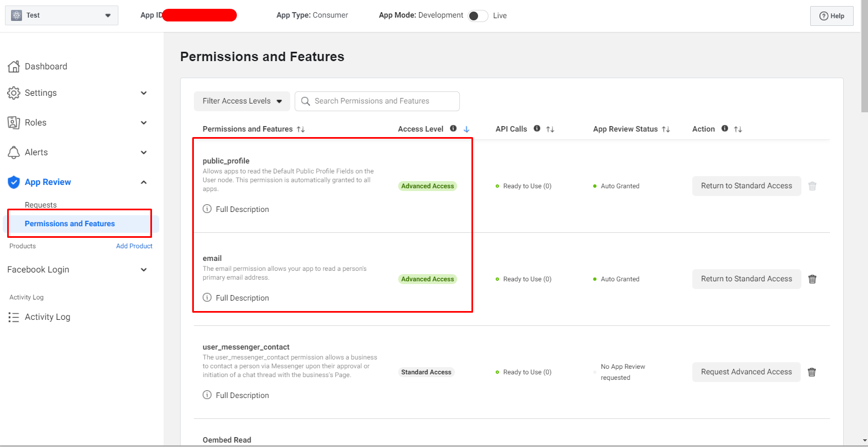This screenshot has height=447, width=868.
Task: Click the Alerts bell icon
Action: (x=14, y=152)
